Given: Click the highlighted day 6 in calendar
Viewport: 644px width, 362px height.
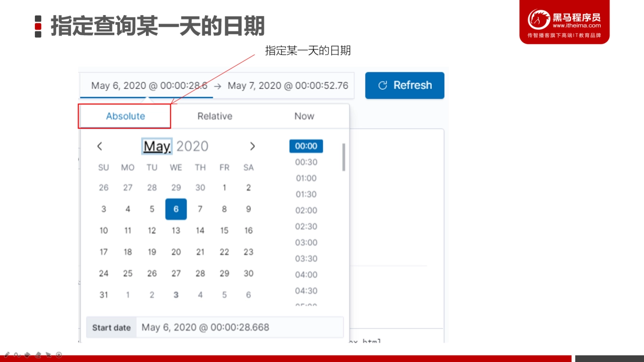Looking at the screenshot, I should point(176,209).
